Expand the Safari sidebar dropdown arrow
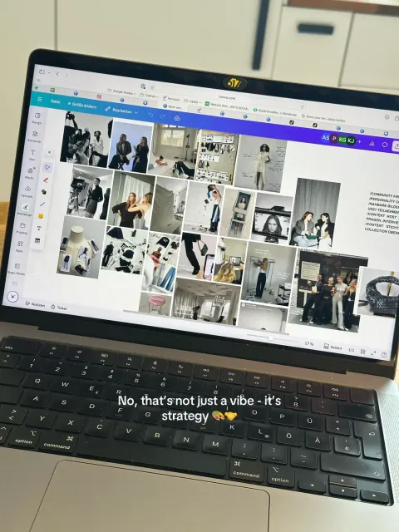 (49, 72)
